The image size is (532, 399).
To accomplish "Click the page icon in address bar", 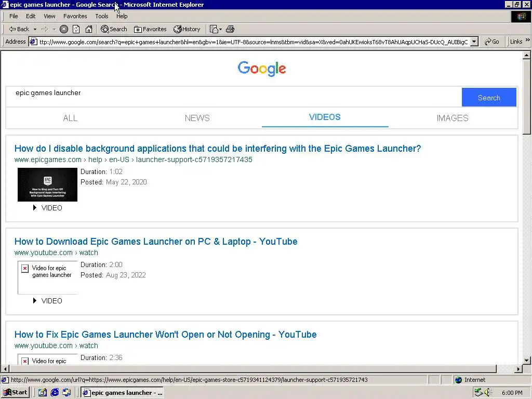I will (x=33, y=42).
